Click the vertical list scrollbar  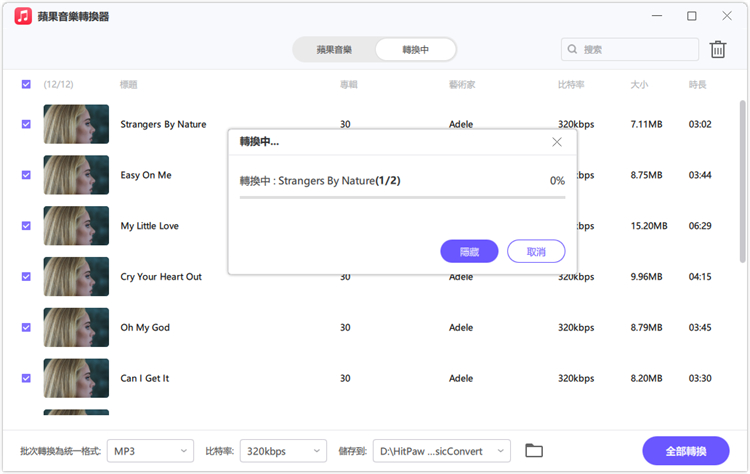742,182
